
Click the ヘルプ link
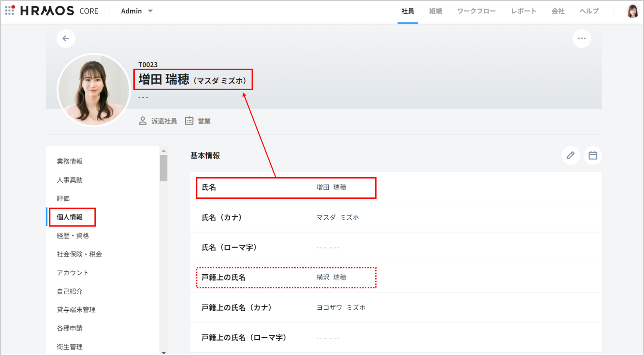[589, 11]
